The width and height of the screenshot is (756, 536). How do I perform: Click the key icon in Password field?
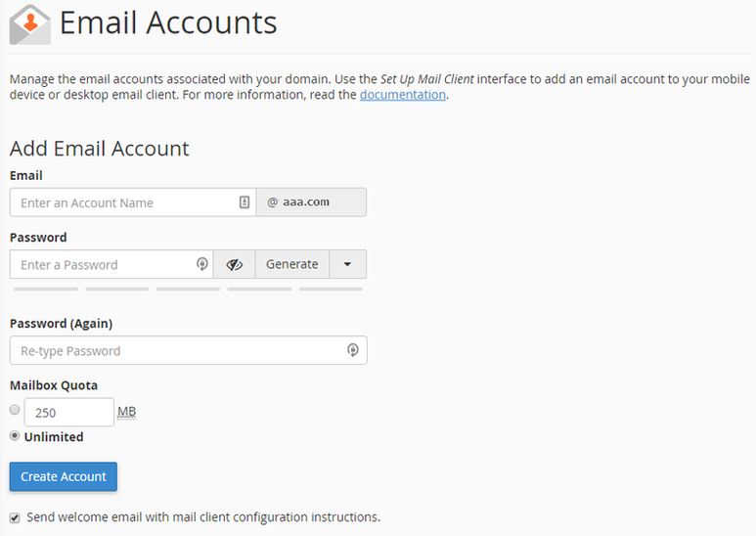pos(201,264)
